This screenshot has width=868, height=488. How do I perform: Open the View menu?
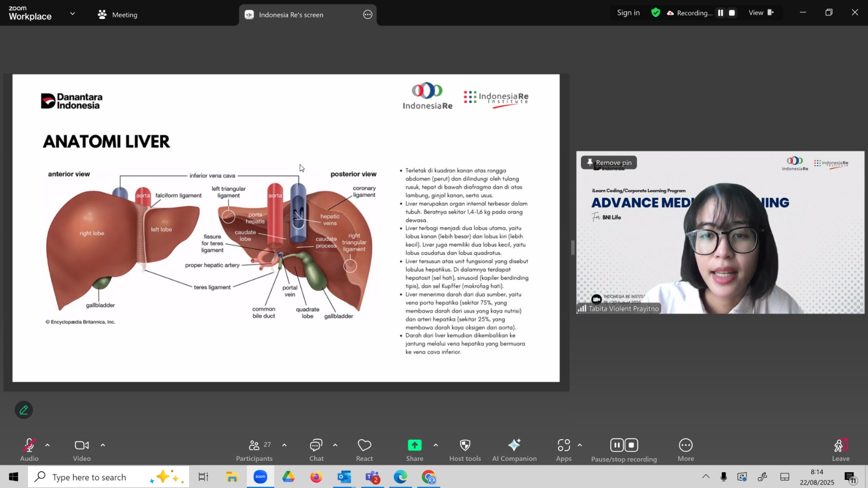pos(760,13)
